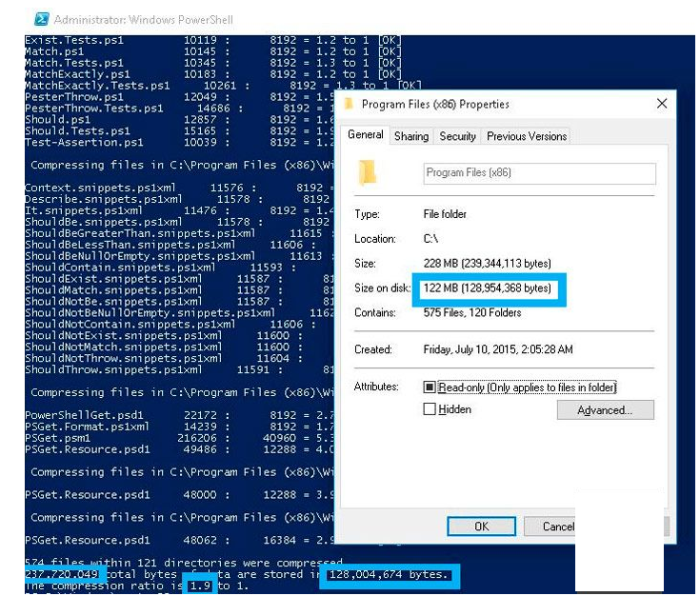The image size is (700, 596).
Task: Click the folder name field Program Files (x86)
Action: pos(539,173)
